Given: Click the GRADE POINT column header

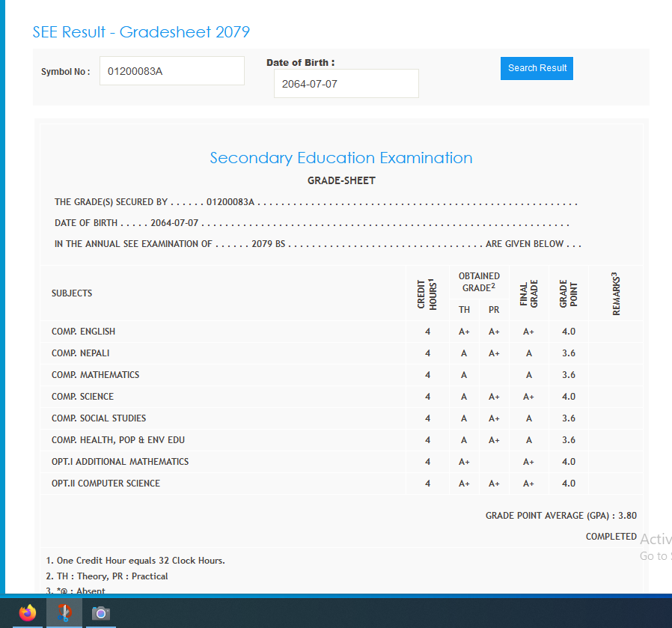Looking at the screenshot, I should coord(568,293).
